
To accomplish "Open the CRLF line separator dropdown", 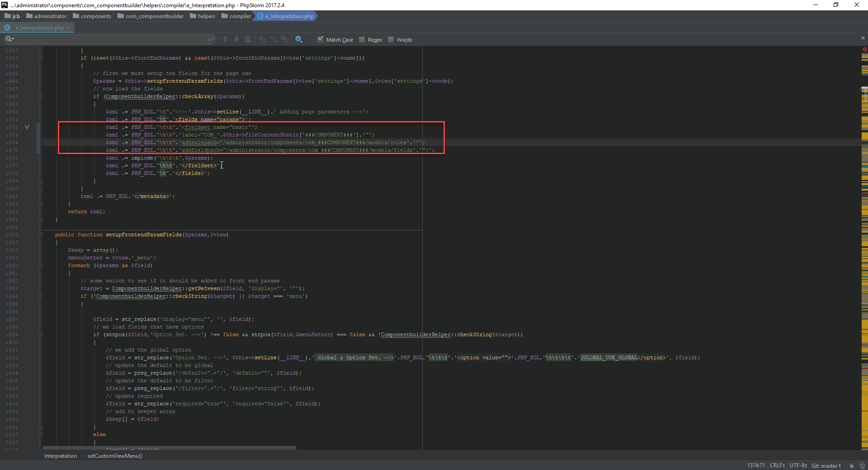I will click(x=778, y=465).
